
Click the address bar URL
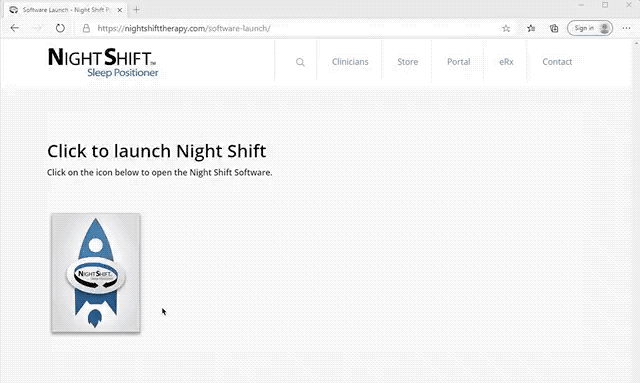click(x=184, y=28)
